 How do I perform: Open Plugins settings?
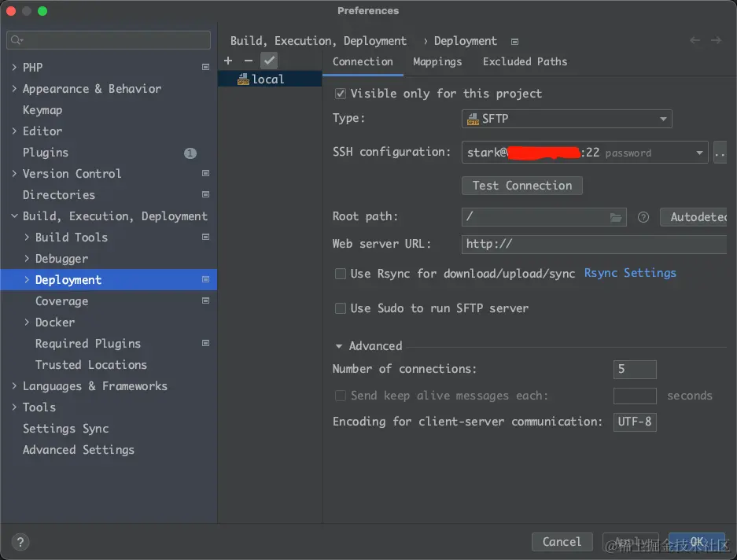(46, 153)
